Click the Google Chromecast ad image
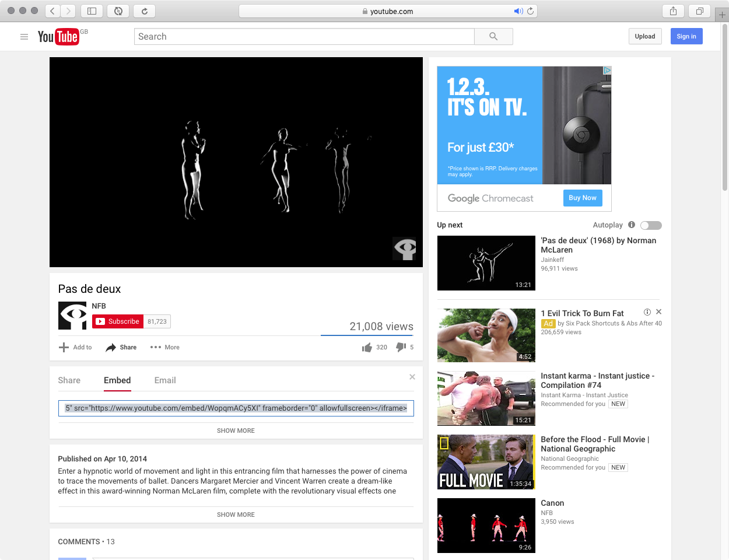 (x=524, y=125)
